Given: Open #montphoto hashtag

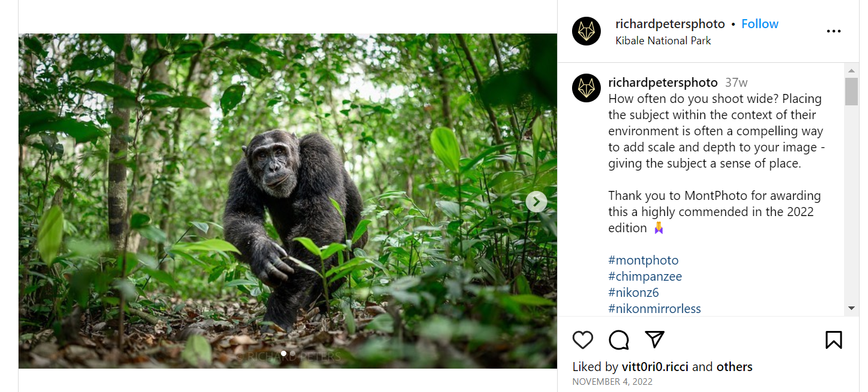Looking at the screenshot, I should (x=643, y=260).
